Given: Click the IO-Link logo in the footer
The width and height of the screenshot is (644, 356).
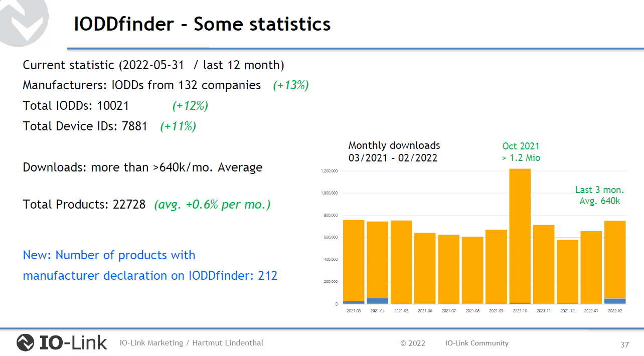Looking at the screenshot, I should [62, 343].
